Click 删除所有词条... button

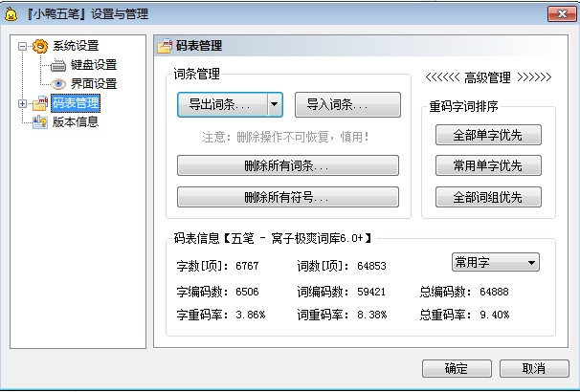click(288, 165)
